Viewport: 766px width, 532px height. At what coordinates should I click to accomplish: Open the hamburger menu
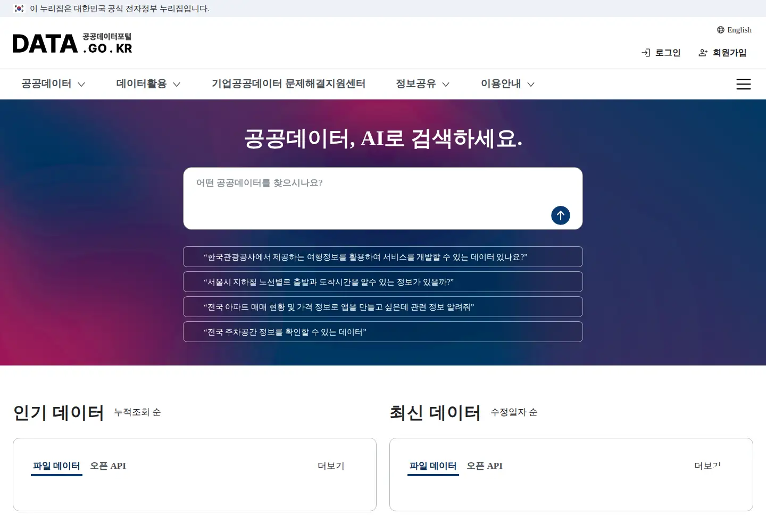(744, 84)
